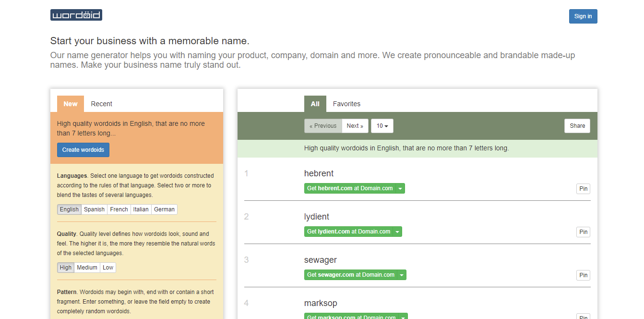Screen dimensions: 644x319
Task: Toggle the French language option
Action: tap(119, 209)
